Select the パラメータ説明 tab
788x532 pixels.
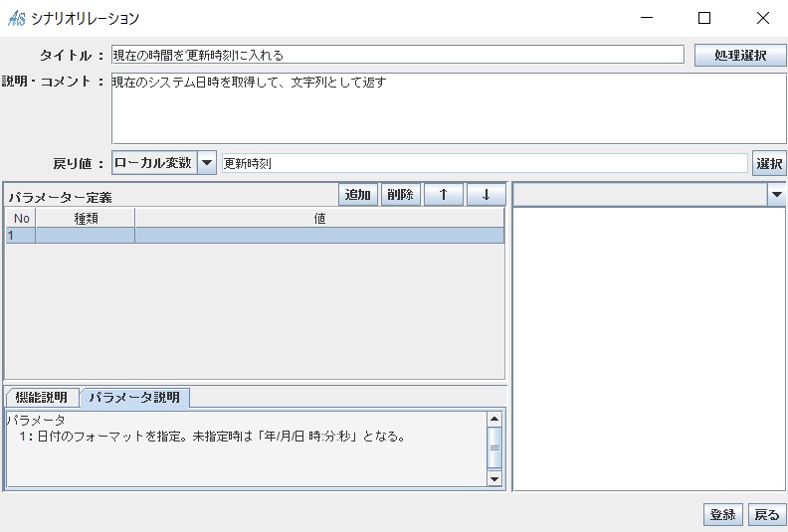pyautogui.click(x=134, y=398)
